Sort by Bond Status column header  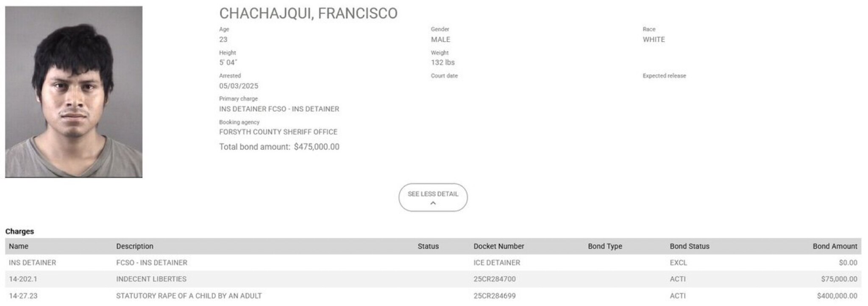689,246
